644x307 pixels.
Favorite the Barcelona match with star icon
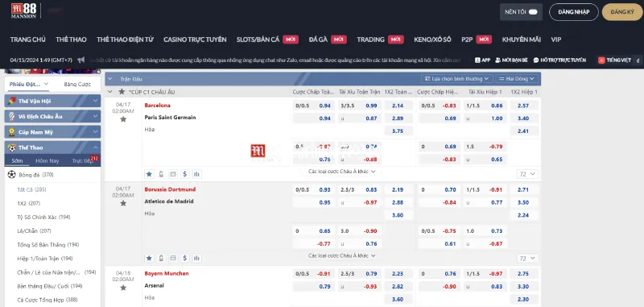click(x=123, y=119)
